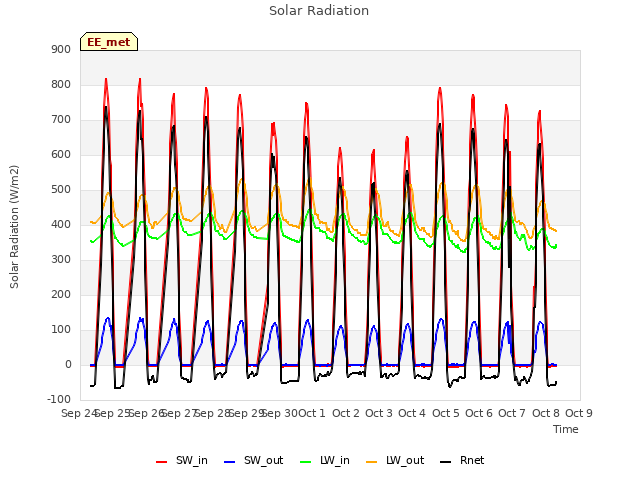Click the Oct 5 red SW_in peak
Screen dimensions: 640x480
coord(440,88)
